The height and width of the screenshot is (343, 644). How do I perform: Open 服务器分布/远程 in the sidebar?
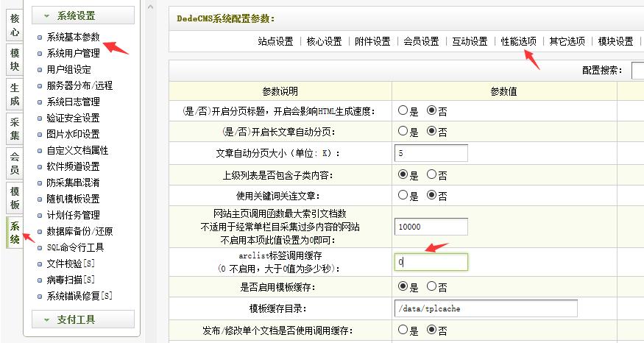(x=79, y=85)
